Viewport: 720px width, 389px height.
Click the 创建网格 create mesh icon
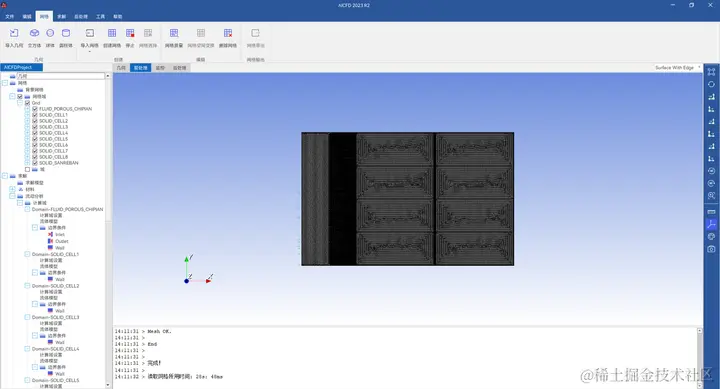pyautogui.click(x=112, y=34)
